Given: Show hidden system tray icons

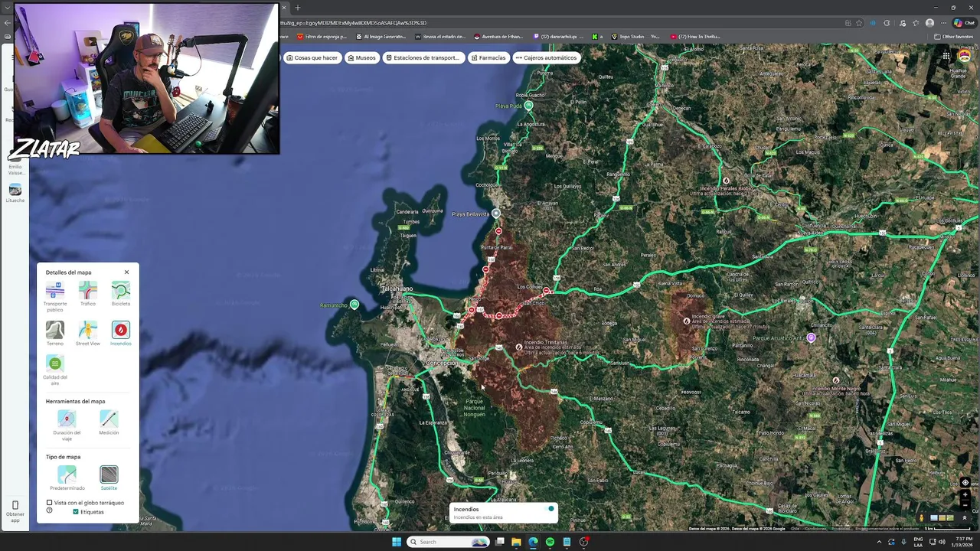Looking at the screenshot, I should (879, 542).
